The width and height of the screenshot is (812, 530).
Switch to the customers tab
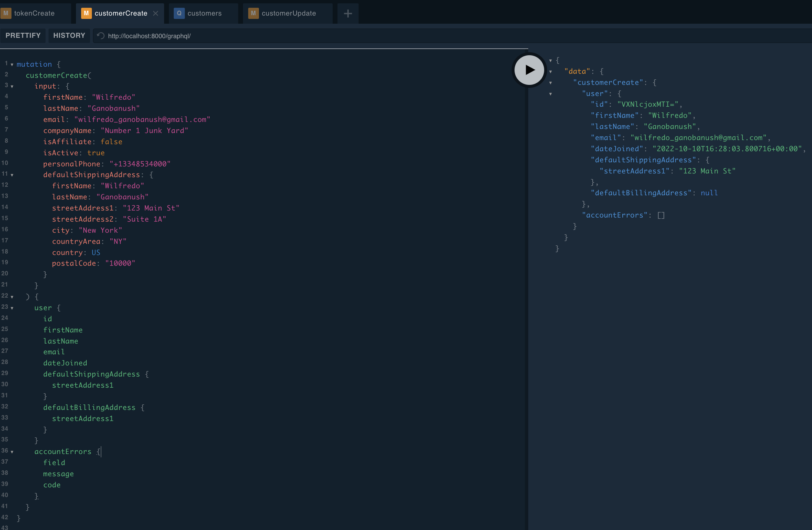tap(203, 13)
